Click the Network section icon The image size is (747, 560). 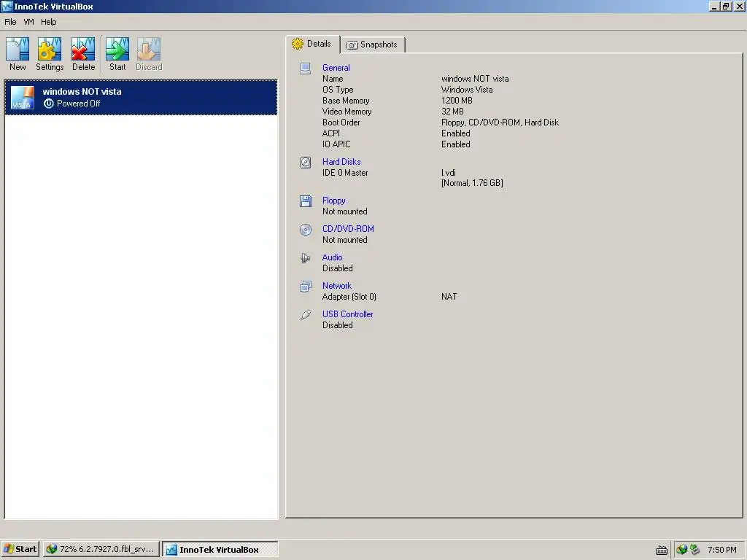(306, 286)
